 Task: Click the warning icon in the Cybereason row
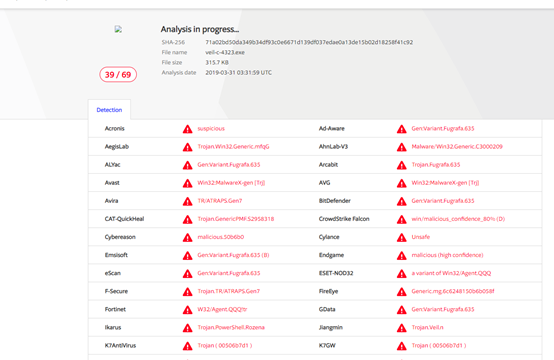(x=188, y=237)
